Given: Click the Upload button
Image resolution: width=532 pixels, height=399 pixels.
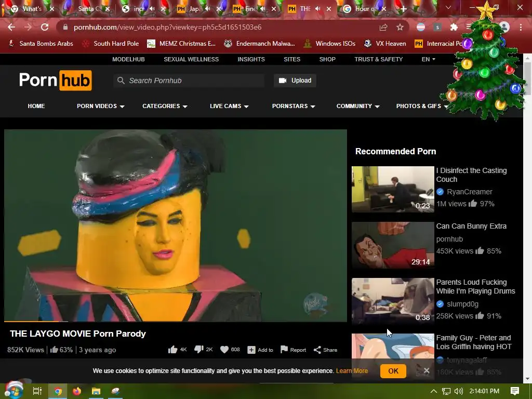Looking at the screenshot, I should tap(295, 81).
